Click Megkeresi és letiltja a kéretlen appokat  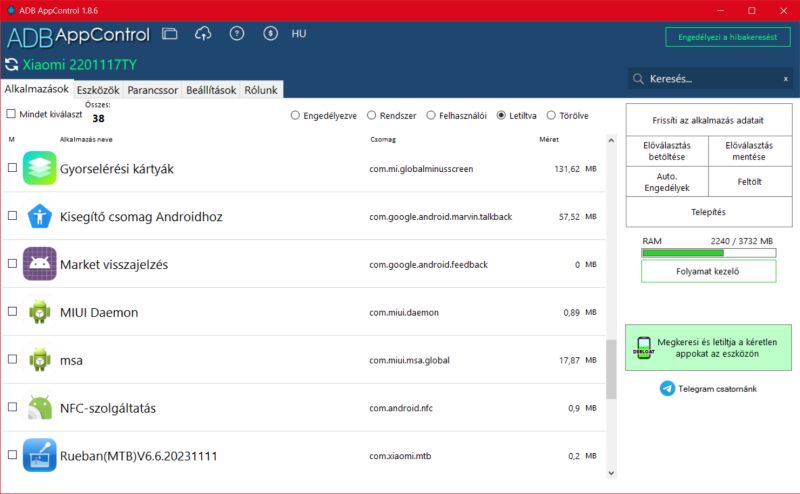coord(708,348)
